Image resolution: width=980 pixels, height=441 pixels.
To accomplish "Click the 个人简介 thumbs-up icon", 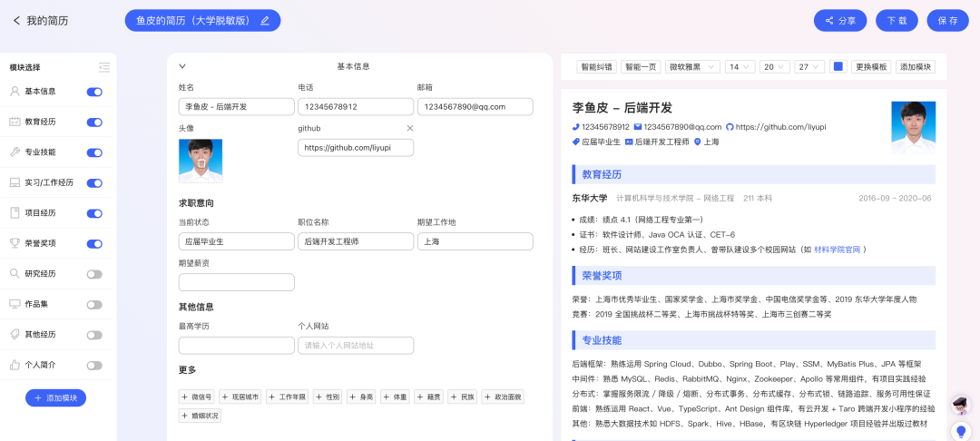I will (x=15, y=365).
